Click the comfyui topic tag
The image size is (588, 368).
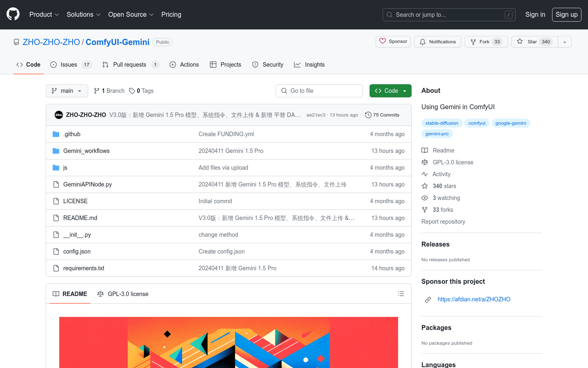coord(477,123)
